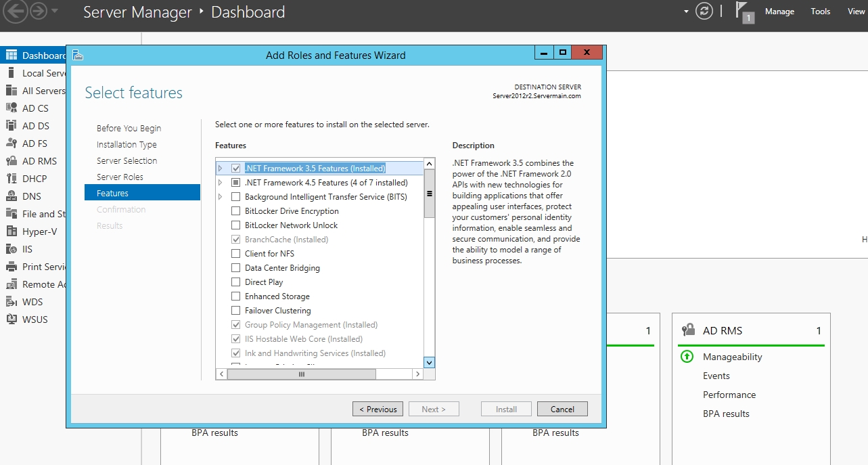Click the wizard title bar icon
Image resolution: width=868 pixels, height=465 pixels.
[x=77, y=55]
